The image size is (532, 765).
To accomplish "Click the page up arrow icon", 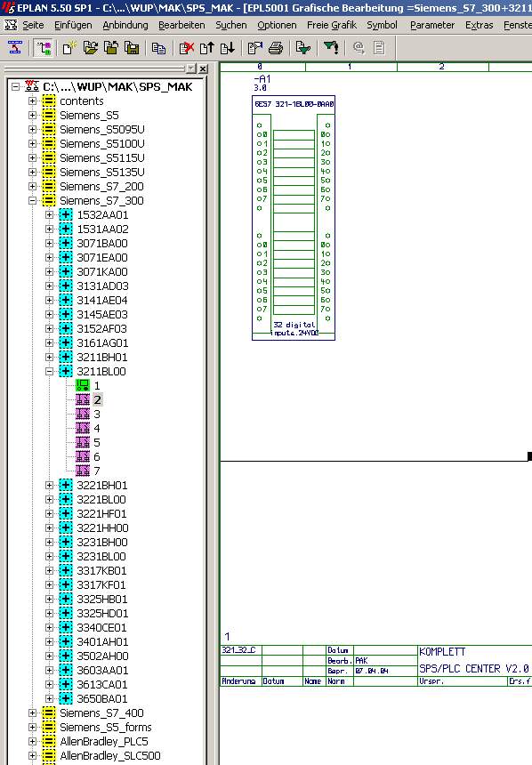I will tap(207, 48).
